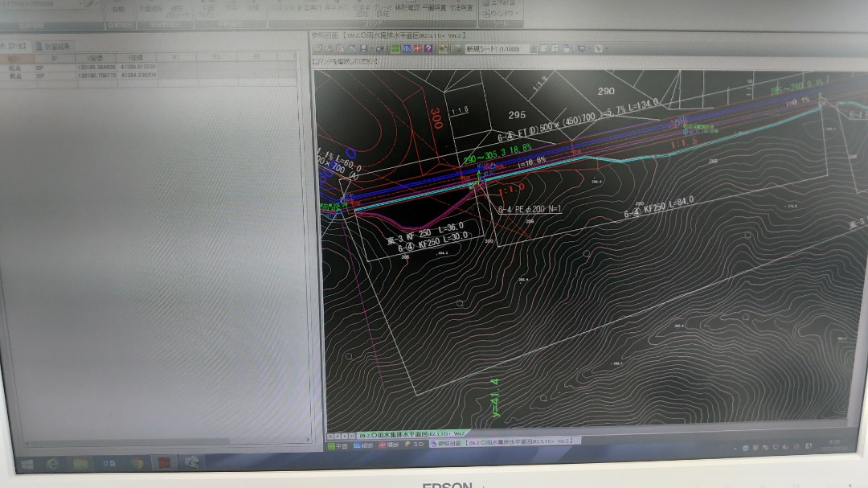Launch Internet Explorer from taskbar
This screenshot has width=868, height=488.
(x=53, y=464)
